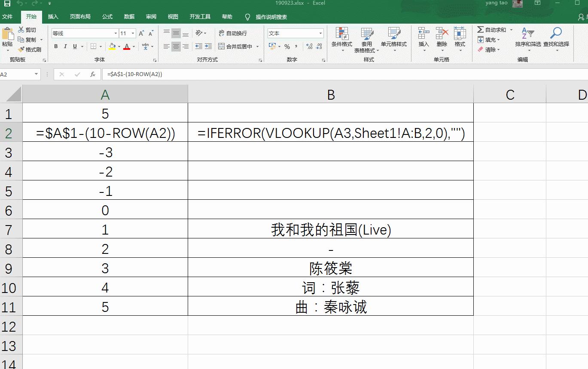Toggle Bold formatting
The height and width of the screenshot is (369, 588).
coord(56,46)
